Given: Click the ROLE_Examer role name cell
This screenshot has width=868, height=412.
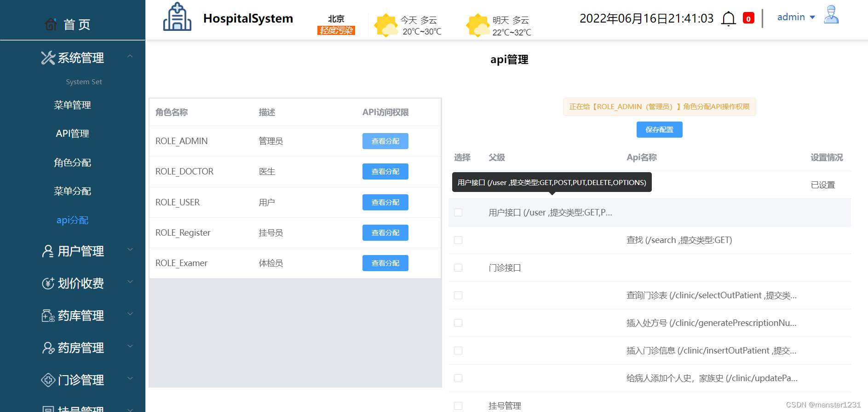Looking at the screenshot, I should [182, 263].
